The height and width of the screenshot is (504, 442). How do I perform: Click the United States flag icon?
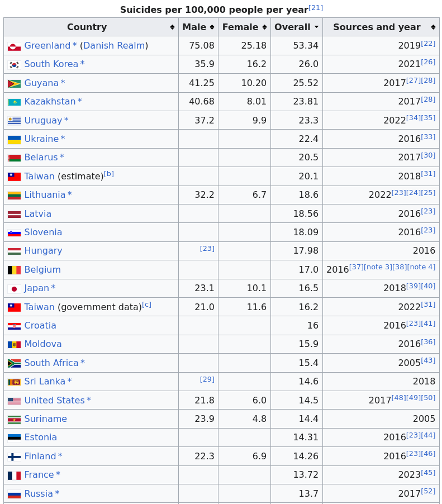tap(14, 401)
